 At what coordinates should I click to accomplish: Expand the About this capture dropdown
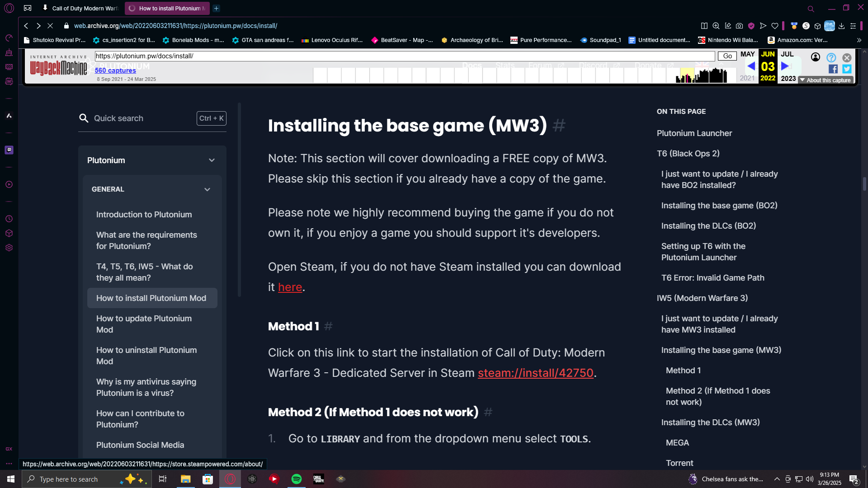click(826, 80)
